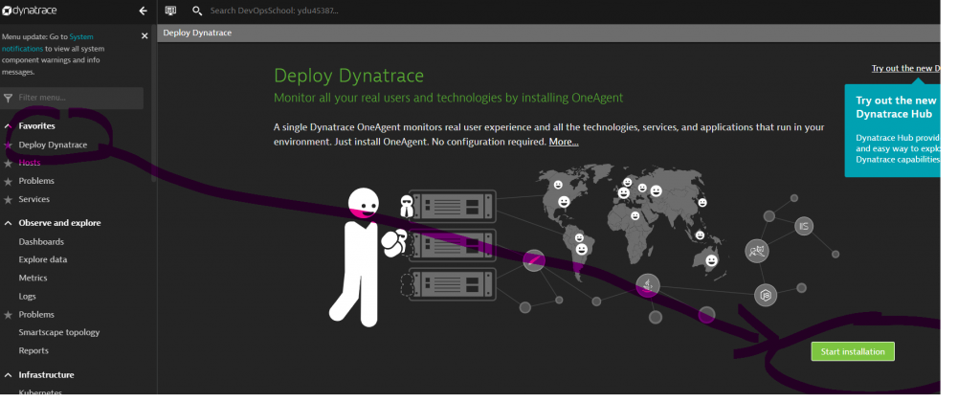Viewport: 980px width, 402px height.
Task: Toggle favorite star beside Hosts
Action: pyautogui.click(x=9, y=163)
